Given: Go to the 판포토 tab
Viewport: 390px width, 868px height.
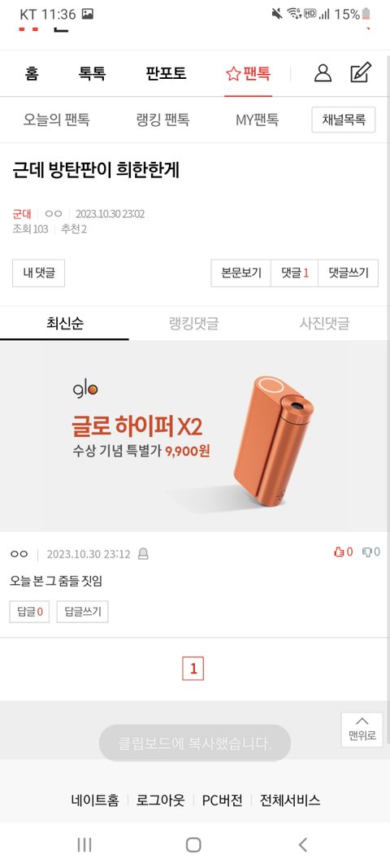Looking at the screenshot, I should point(166,73).
